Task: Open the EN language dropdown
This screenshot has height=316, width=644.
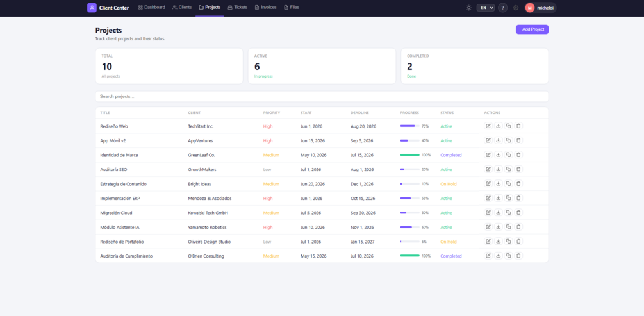Action: (x=486, y=8)
